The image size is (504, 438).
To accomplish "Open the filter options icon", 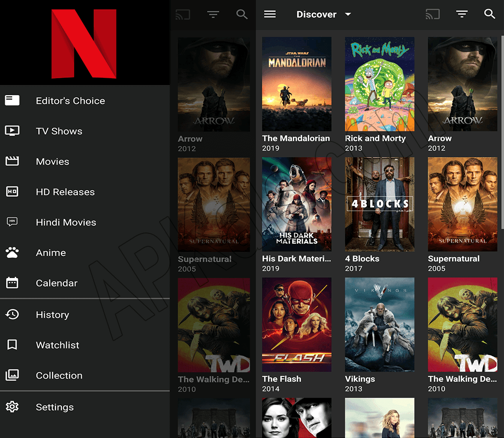I will [462, 14].
